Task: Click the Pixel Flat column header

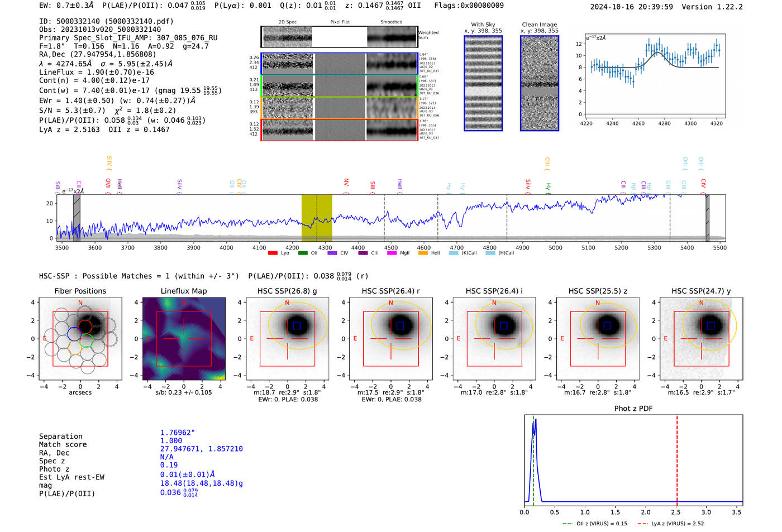Action: coord(340,22)
